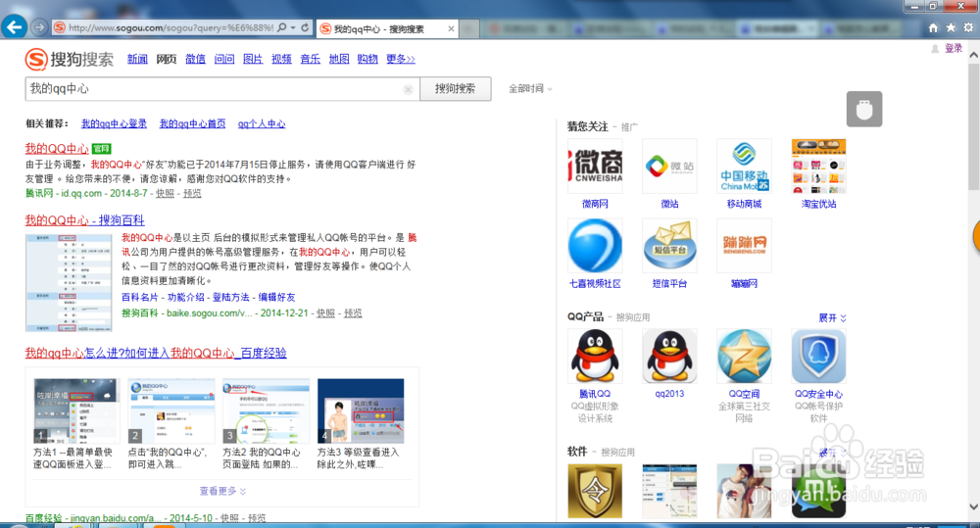Viewport: 980px width, 528px height.
Task: Open thumbnail 方法1 最简单最快速QQ面板进入
Action: (75, 411)
